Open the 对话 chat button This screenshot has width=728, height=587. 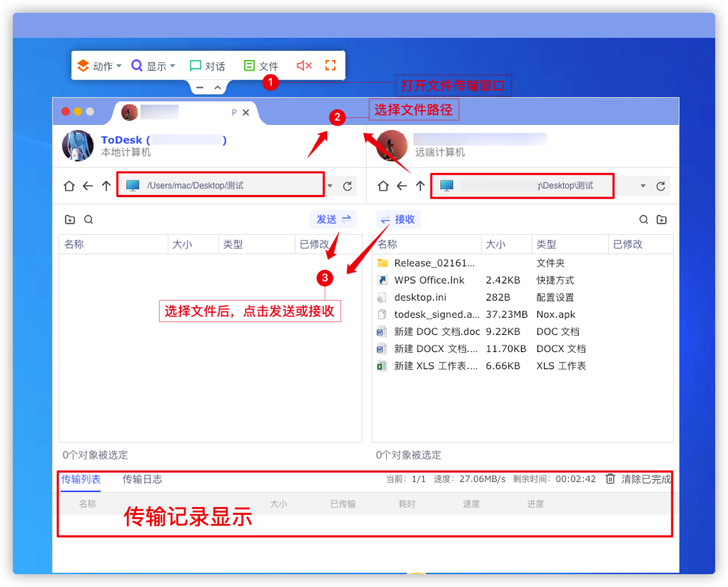(x=207, y=66)
